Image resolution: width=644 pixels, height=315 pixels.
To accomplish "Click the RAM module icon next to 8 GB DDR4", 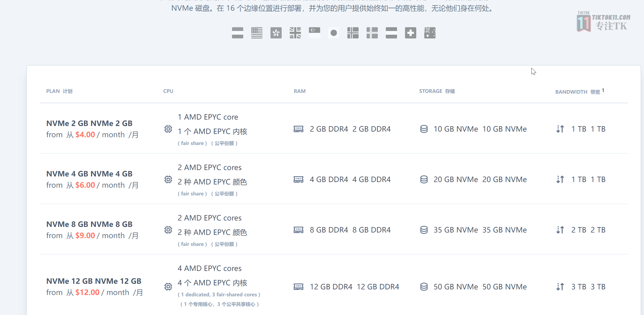I will (x=299, y=230).
